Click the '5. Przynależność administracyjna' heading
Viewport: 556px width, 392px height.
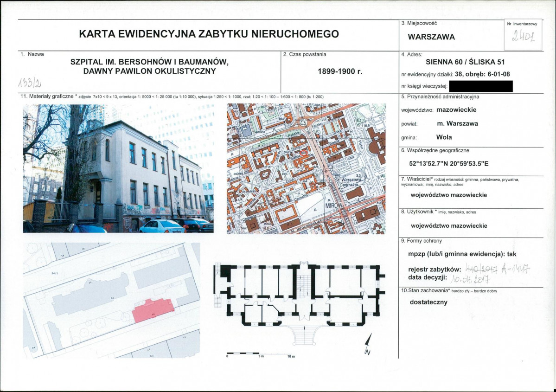point(440,96)
